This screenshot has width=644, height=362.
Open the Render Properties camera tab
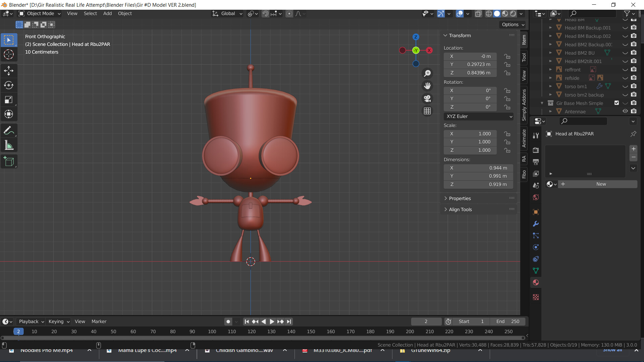536,150
